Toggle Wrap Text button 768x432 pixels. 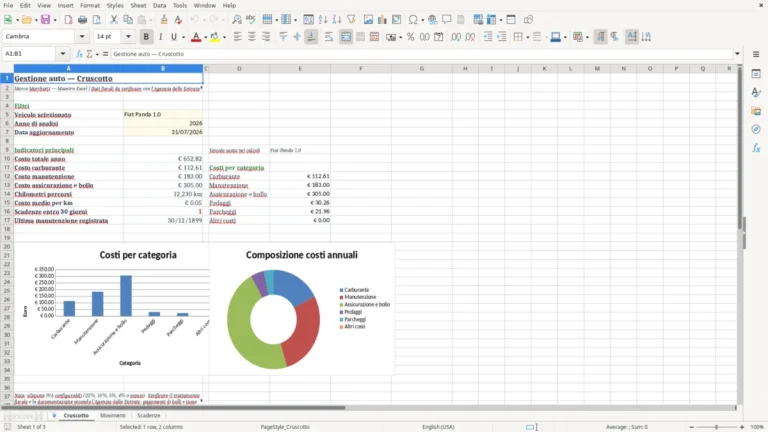[329, 37]
